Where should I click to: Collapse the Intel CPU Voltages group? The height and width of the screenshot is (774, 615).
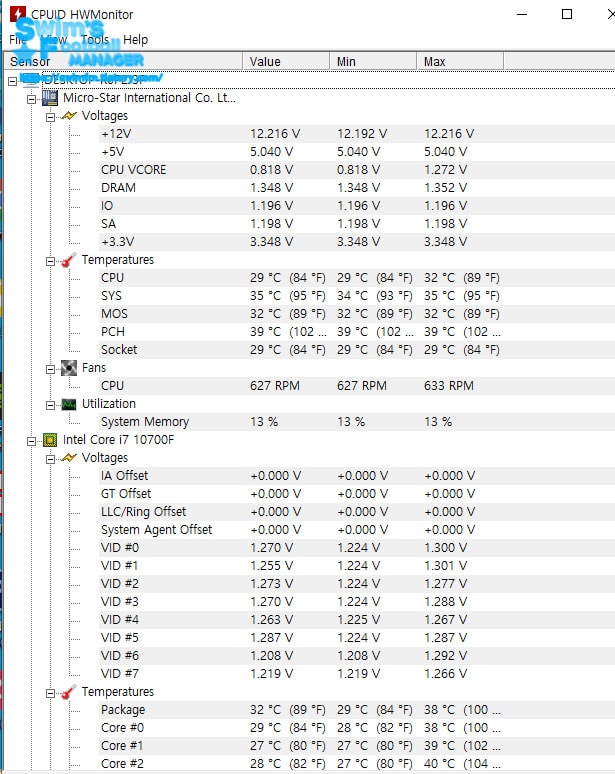pos(50,460)
